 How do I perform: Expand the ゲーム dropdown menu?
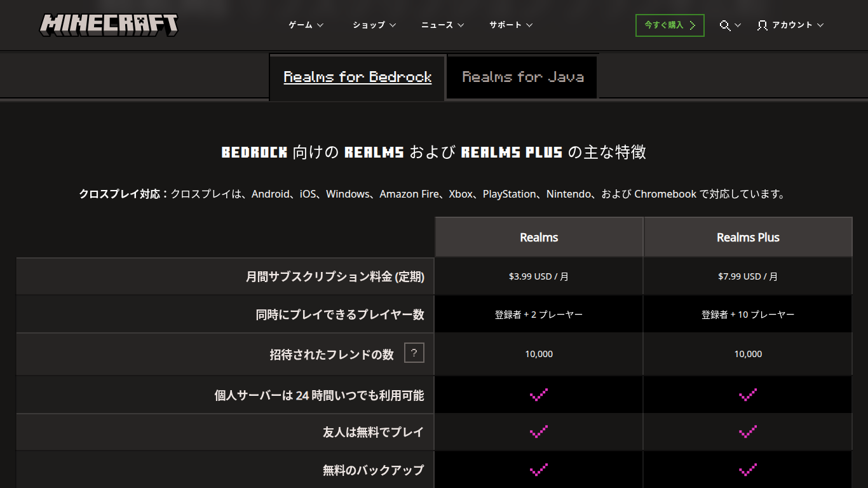306,25
